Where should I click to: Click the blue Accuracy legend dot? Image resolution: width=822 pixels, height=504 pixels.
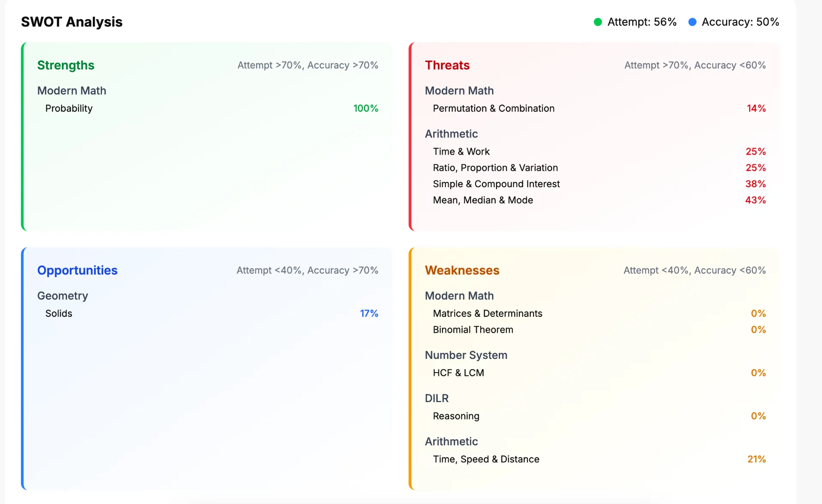pyautogui.click(x=692, y=22)
